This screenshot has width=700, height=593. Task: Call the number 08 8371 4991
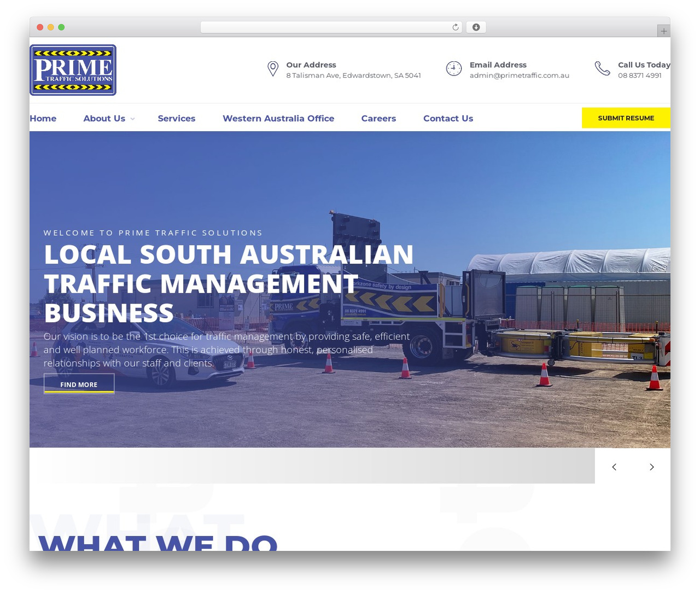coord(640,75)
